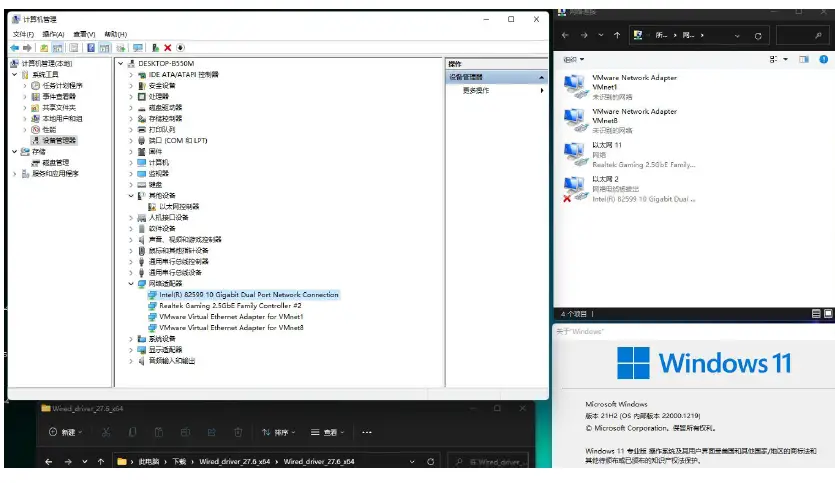Select Intel 82599 10 Gigabit network adapter
Image resolution: width=835 pixels, height=483 pixels.
pyautogui.click(x=248, y=295)
